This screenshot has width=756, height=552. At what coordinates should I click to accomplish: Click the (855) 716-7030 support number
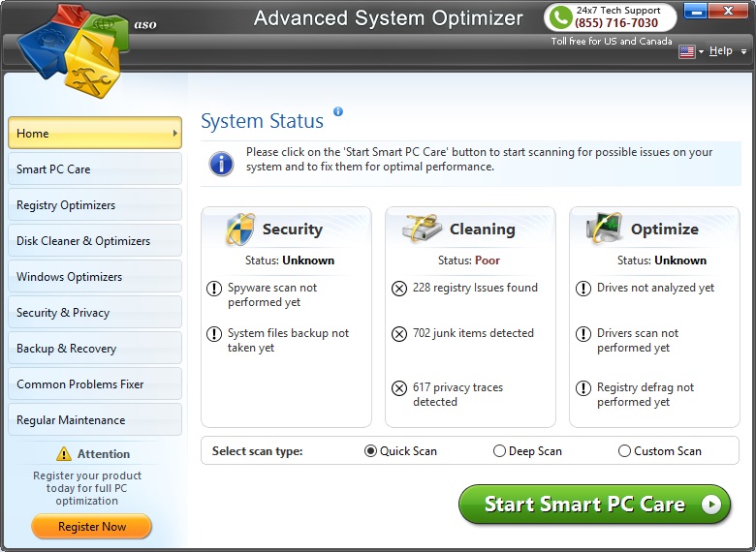point(616,22)
